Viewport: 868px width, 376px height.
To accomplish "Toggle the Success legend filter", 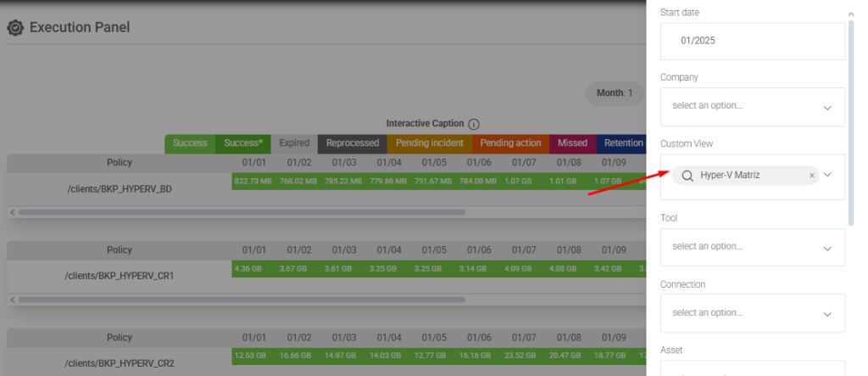I will 190,143.
